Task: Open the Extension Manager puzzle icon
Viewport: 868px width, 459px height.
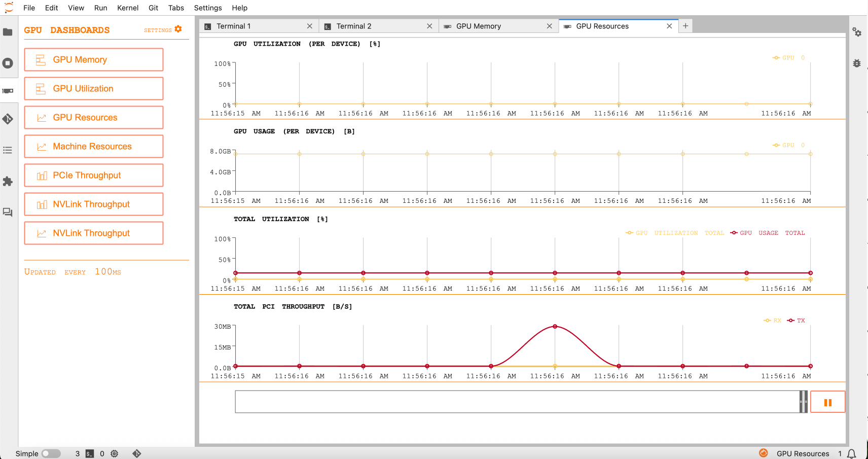Action: 8,181
